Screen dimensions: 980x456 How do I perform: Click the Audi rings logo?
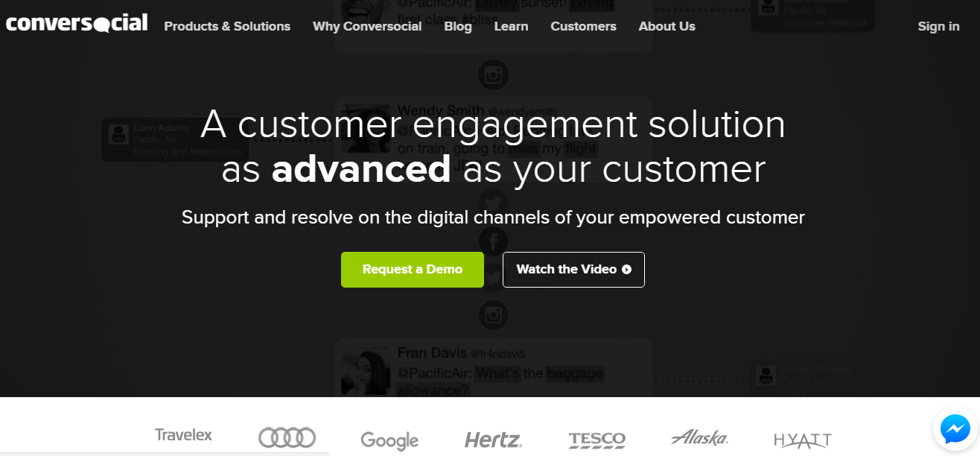pyautogui.click(x=287, y=437)
